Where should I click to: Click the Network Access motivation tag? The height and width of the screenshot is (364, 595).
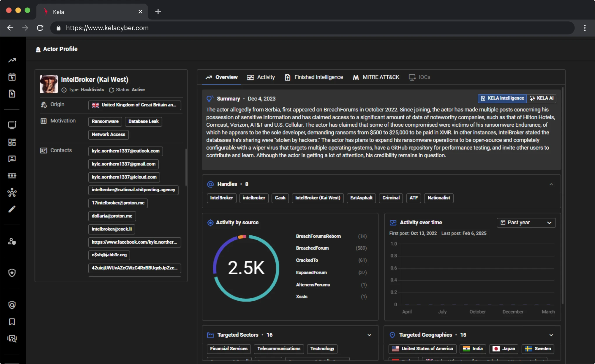[108, 134]
